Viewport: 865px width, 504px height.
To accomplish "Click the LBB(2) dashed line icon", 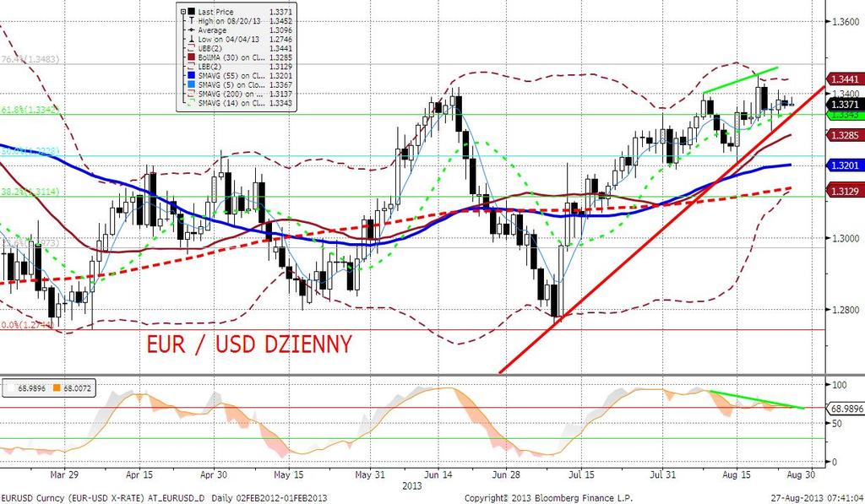I will click(x=192, y=67).
